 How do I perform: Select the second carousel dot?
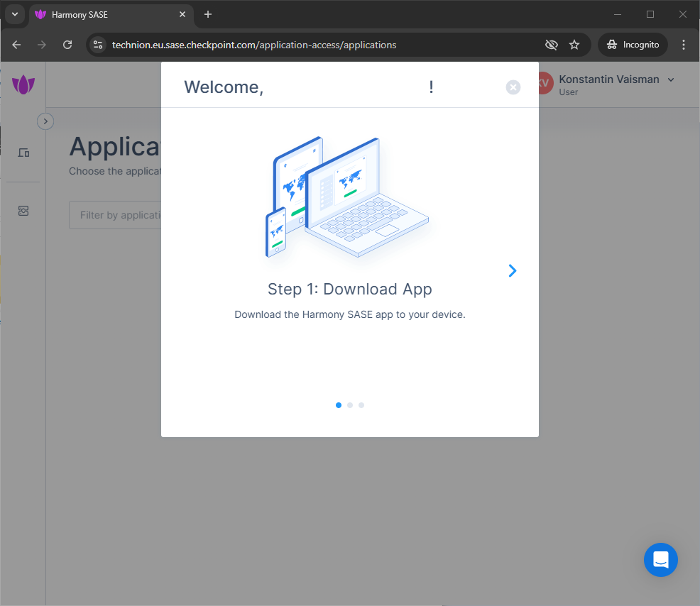[x=350, y=405]
